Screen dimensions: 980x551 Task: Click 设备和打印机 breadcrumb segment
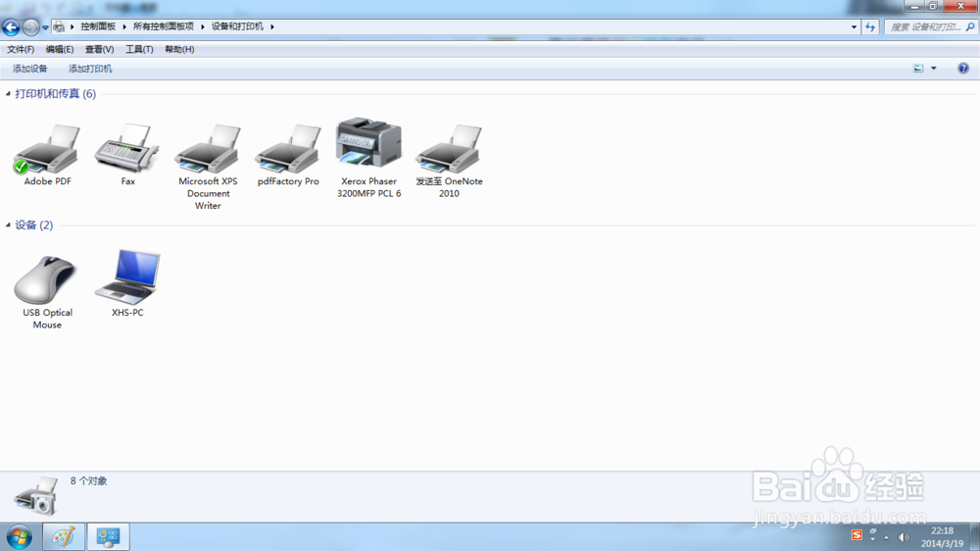pos(237,26)
